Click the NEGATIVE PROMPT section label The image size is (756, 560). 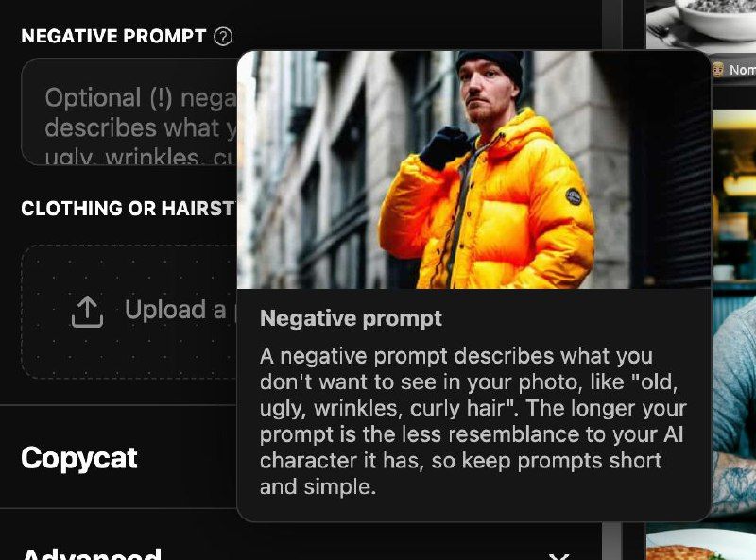(113, 36)
